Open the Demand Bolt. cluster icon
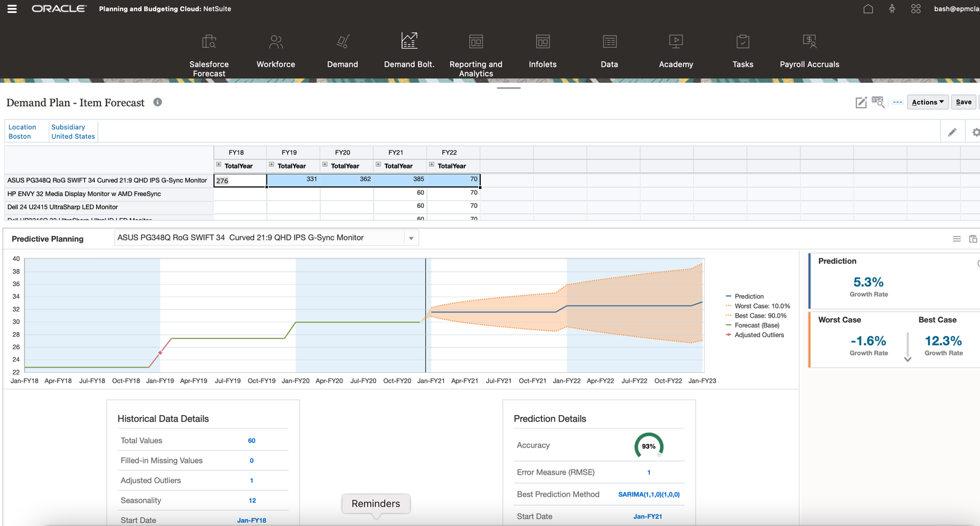This screenshot has height=526, width=980. click(x=409, y=40)
